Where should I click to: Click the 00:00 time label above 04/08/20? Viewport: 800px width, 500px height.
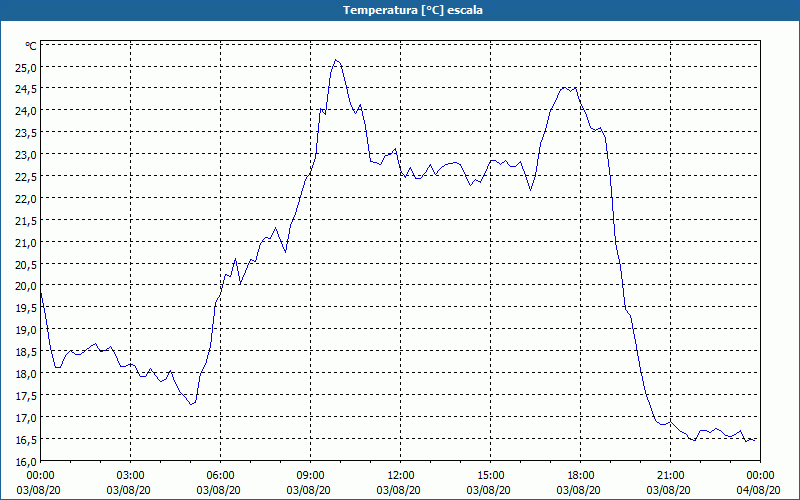click(761, 476)
